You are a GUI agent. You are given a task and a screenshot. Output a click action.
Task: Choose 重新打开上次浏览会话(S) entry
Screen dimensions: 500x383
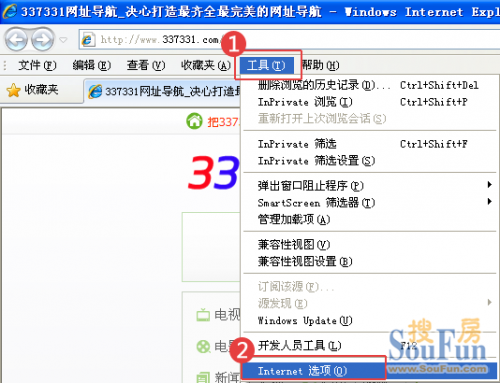370,118
